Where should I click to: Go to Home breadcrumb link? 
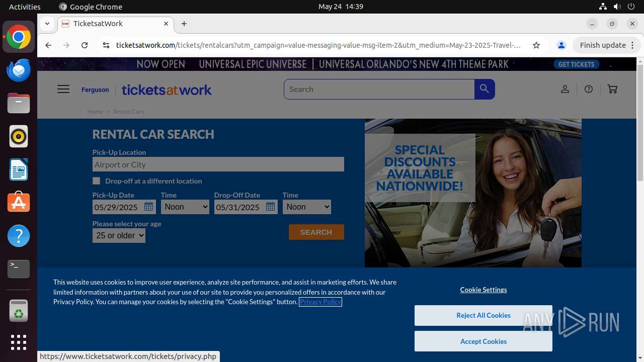[x=95, y=112]
